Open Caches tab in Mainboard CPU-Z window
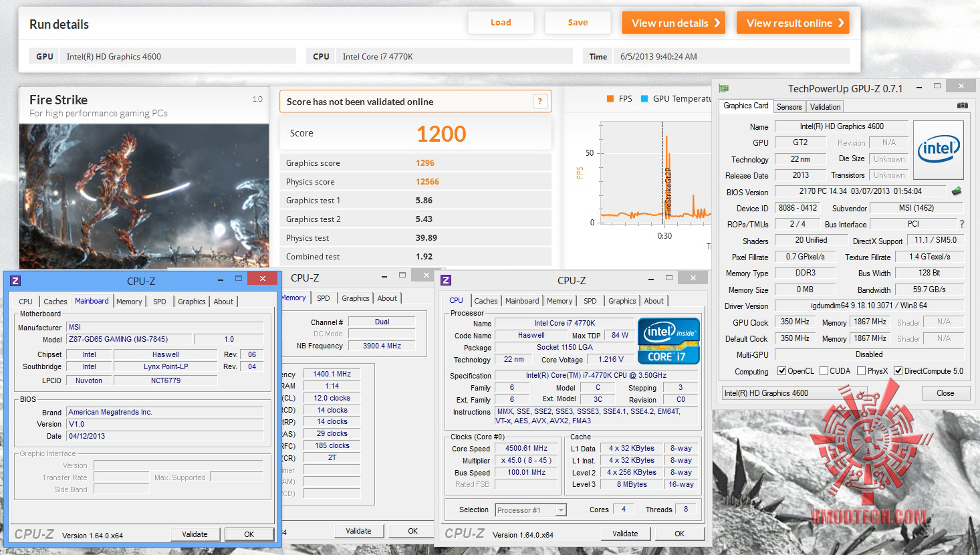 (55, 302)
